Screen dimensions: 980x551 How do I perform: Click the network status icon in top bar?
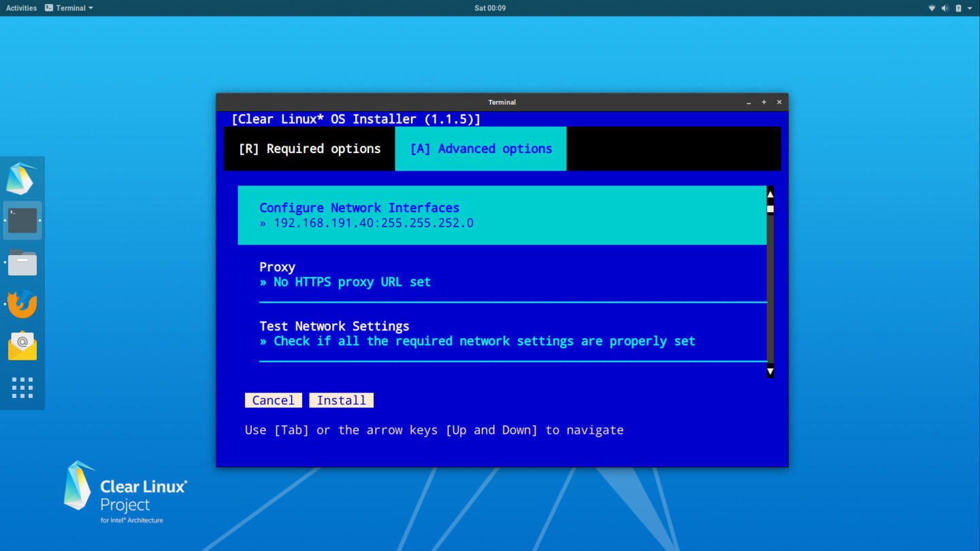(x=932, y=8)
